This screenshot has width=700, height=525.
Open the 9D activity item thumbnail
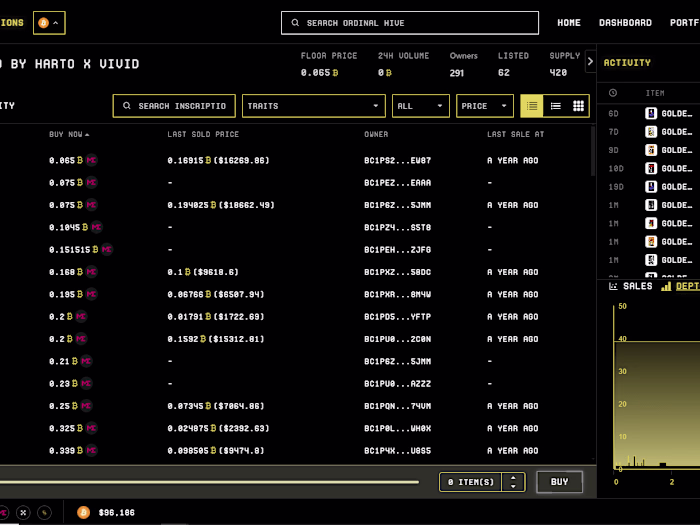[x=651, y=150]
